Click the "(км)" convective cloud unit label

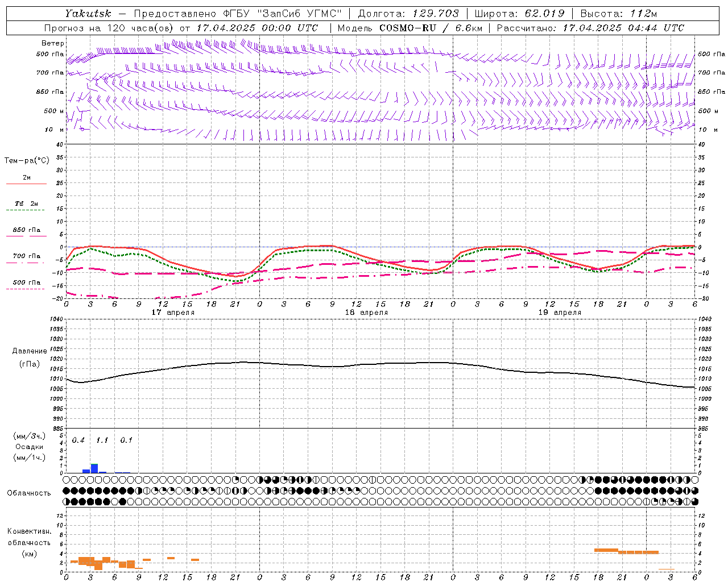click(29, 554)
